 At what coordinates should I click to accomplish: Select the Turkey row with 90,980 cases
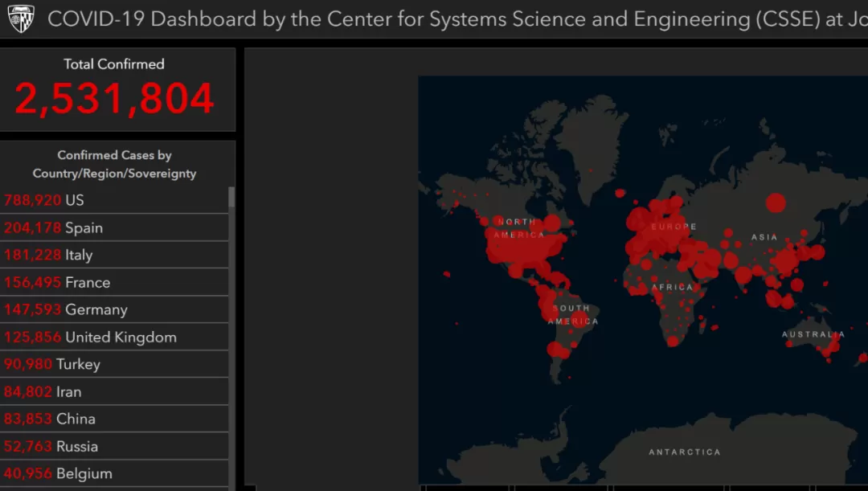click(114, 364)
